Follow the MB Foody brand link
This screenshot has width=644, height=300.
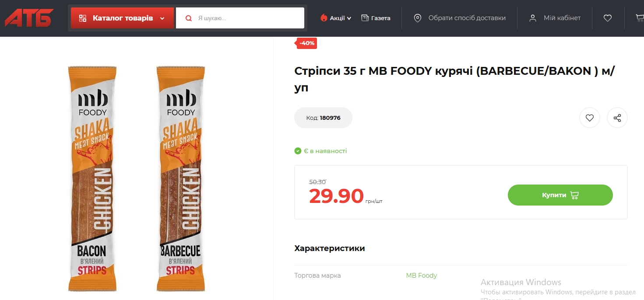click(x=421, y=276)
